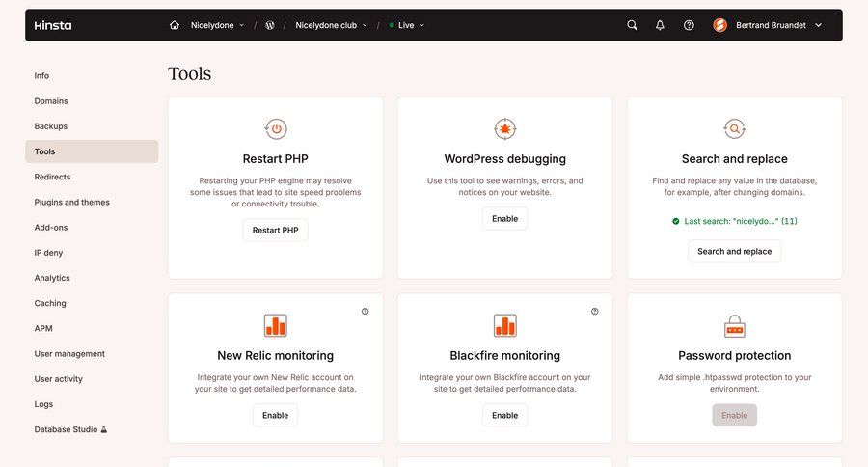Open Database Studio in sidebar
Viewport: 868px width, 467px height.
coord(66,429)
